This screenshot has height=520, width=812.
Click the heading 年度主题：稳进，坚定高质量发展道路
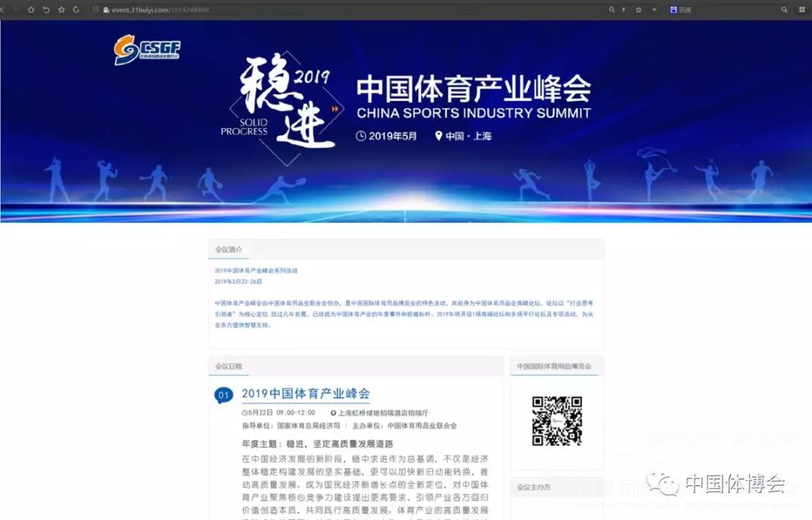[317, 444]
